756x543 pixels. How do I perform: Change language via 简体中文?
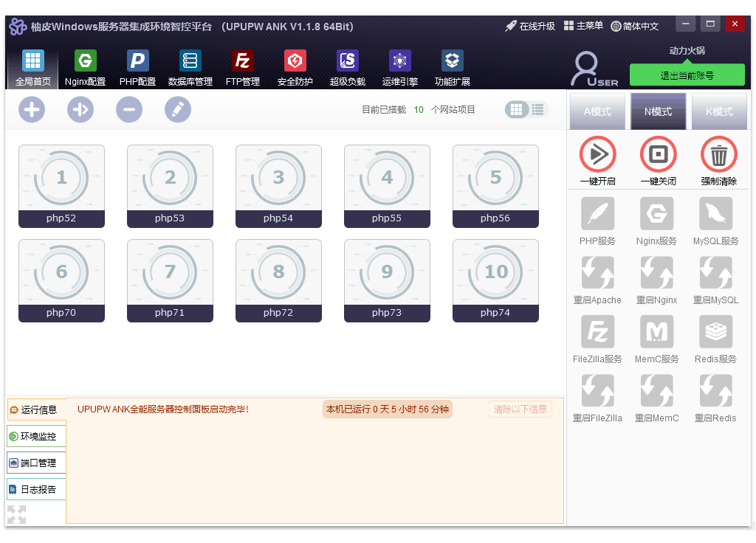tap(634, 26)
